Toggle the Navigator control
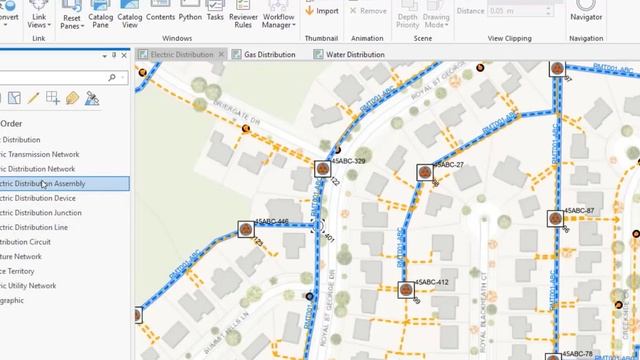Image resolution: width=640 pixels, height=360 pixels. (586, 11)
